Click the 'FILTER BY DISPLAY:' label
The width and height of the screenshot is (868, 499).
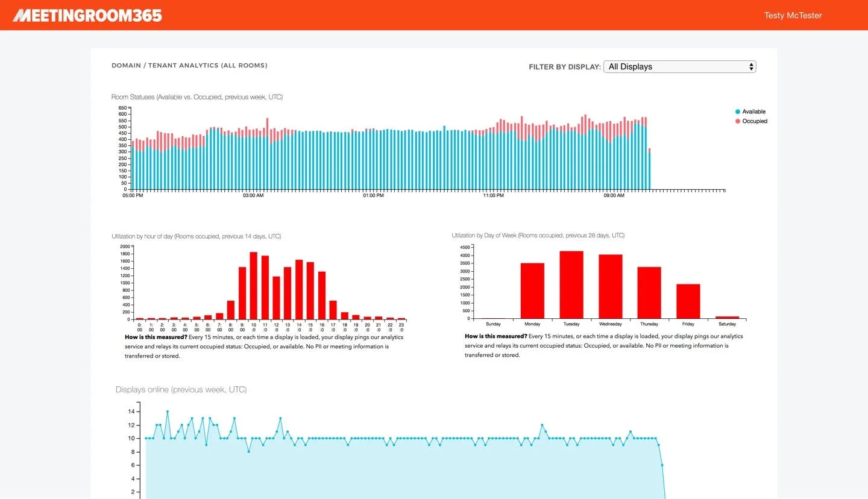(x=565, y=67)
